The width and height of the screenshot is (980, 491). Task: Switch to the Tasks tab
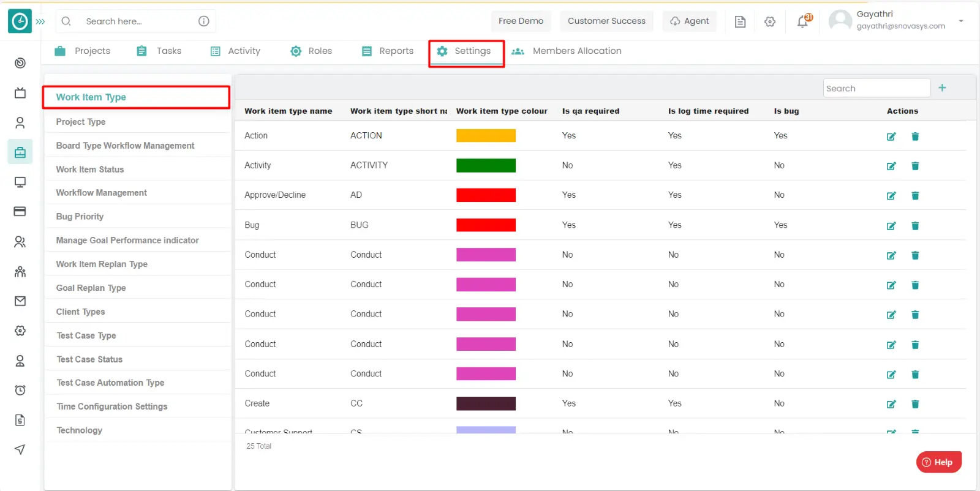point(159,51)
